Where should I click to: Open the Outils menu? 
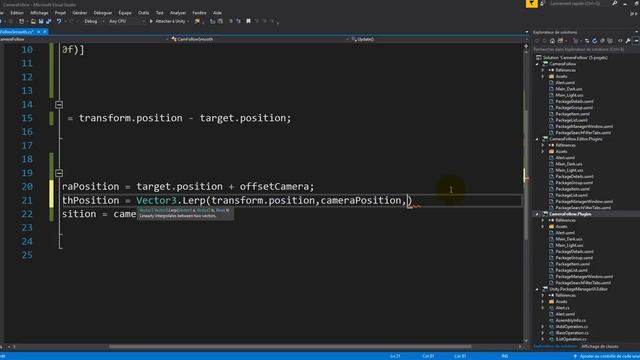pos(143,13)
